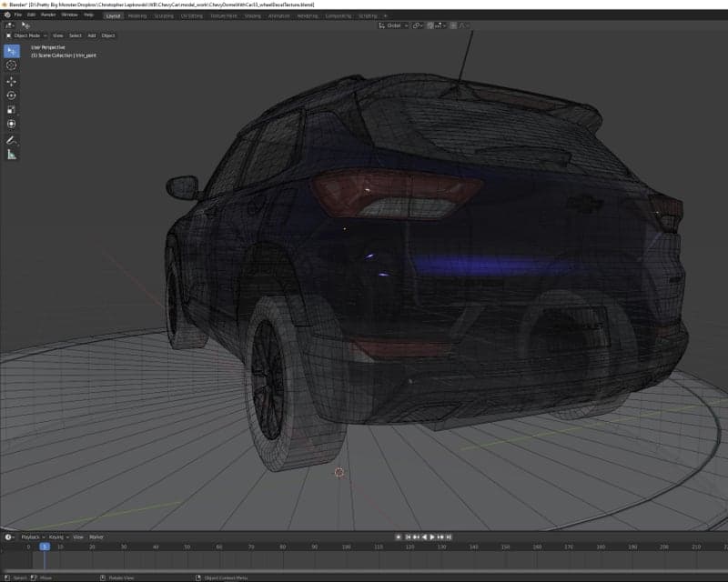Click the timeline horizontal scrollbar
Viewport: 728px width, 582px height.
tap(364, 571)
